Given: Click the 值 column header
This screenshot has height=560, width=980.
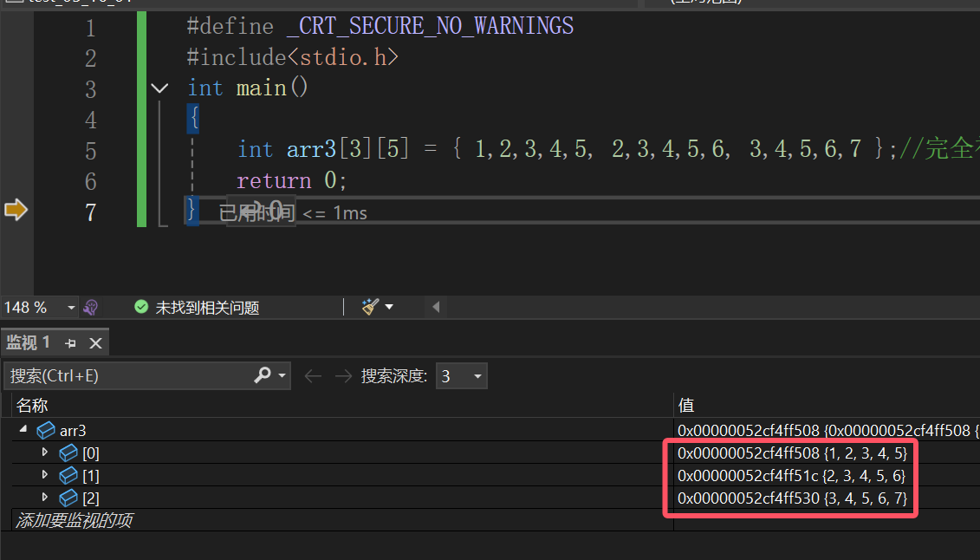Looking at the screenshot, I should pyautogui.click(x=686, y=406).
